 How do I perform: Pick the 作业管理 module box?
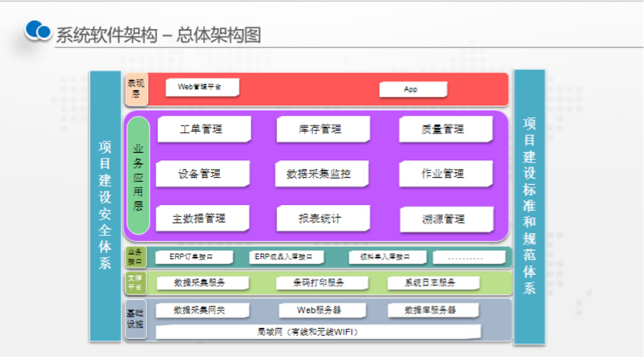click(443, 174)
